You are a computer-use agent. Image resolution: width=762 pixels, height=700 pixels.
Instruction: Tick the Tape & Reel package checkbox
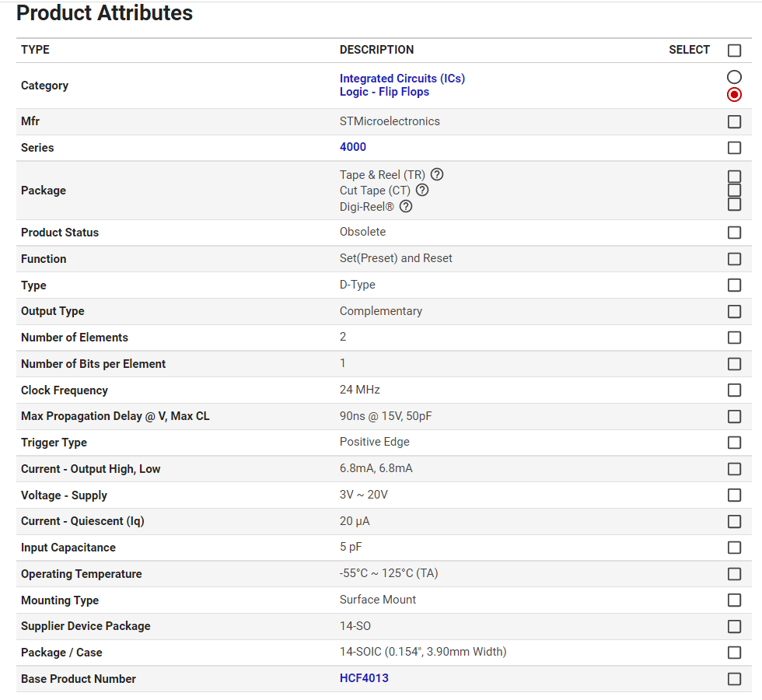734,177
